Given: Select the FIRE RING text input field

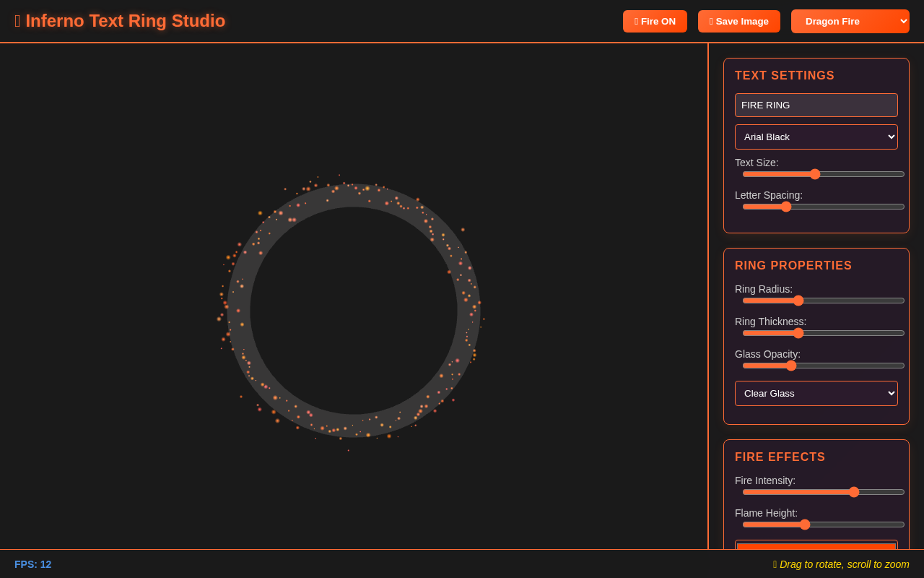Looking at the screenshot, I should pos(816,105).
